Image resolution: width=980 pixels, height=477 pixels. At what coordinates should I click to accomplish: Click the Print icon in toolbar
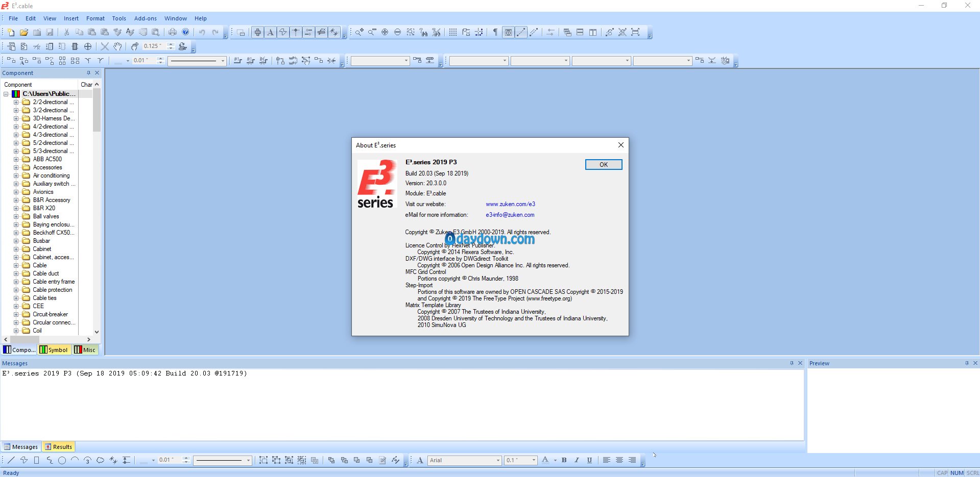tap(173, 32)
